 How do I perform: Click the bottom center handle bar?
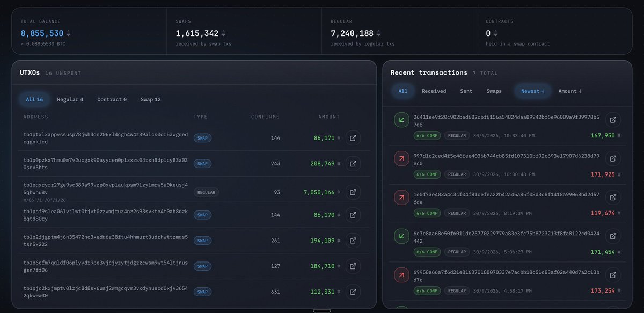coord(322,310)
